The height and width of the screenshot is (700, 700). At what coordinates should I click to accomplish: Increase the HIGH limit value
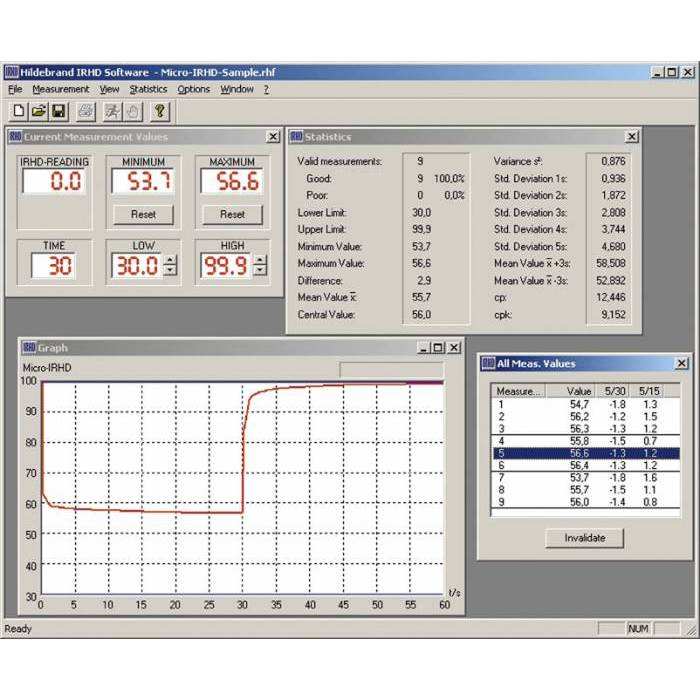coord(260,260)
